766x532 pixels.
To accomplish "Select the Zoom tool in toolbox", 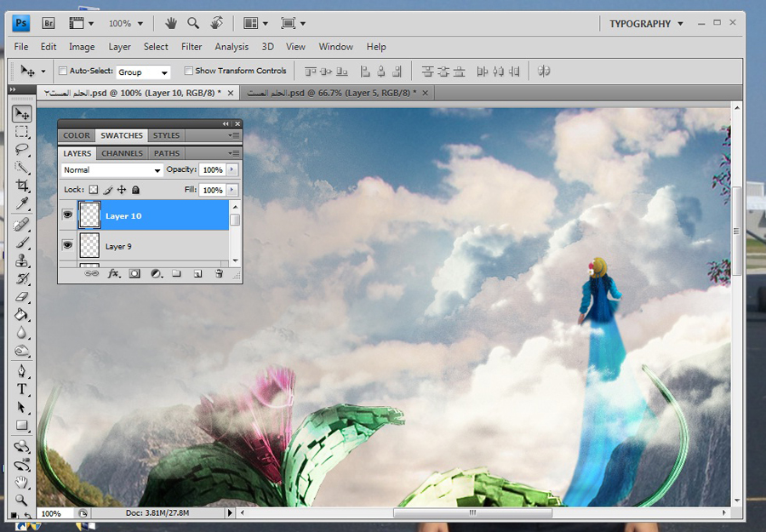I will point(21,500).
